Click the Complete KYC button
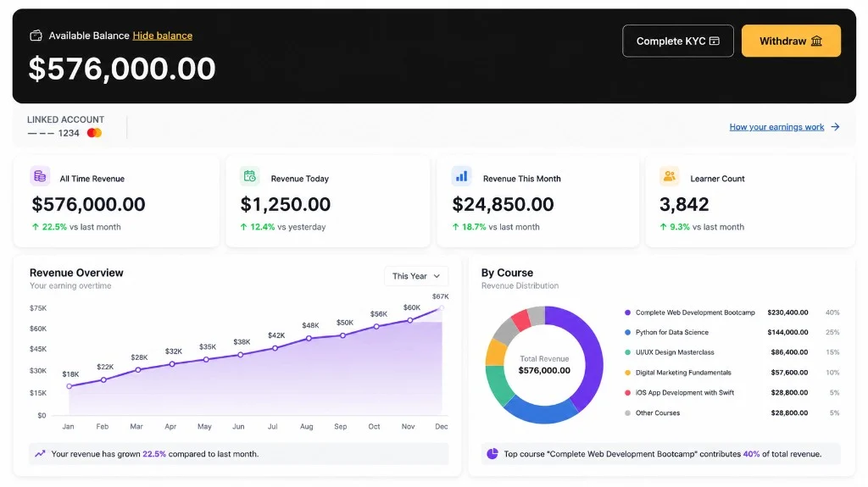The image size is (868, 487). [x=678, y=41]
